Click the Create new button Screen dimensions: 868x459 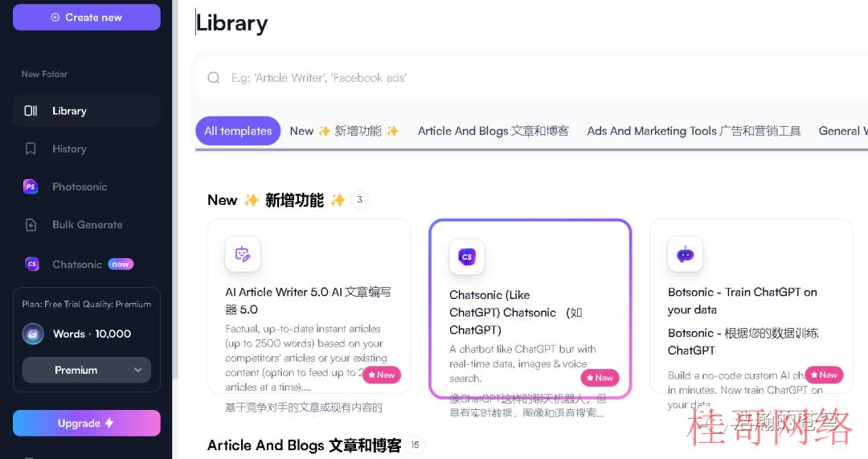(x=86, y=17)
